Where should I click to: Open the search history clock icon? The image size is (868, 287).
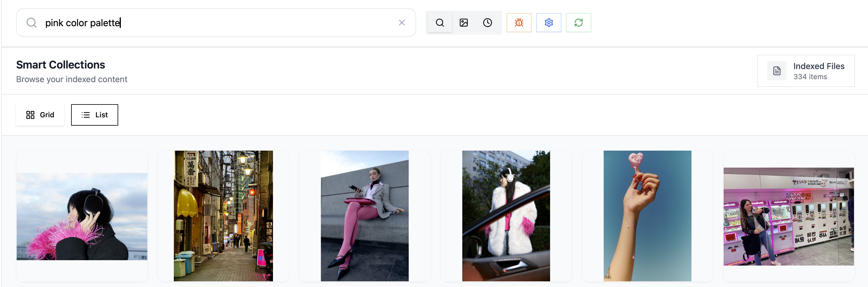tap(487, 23)
